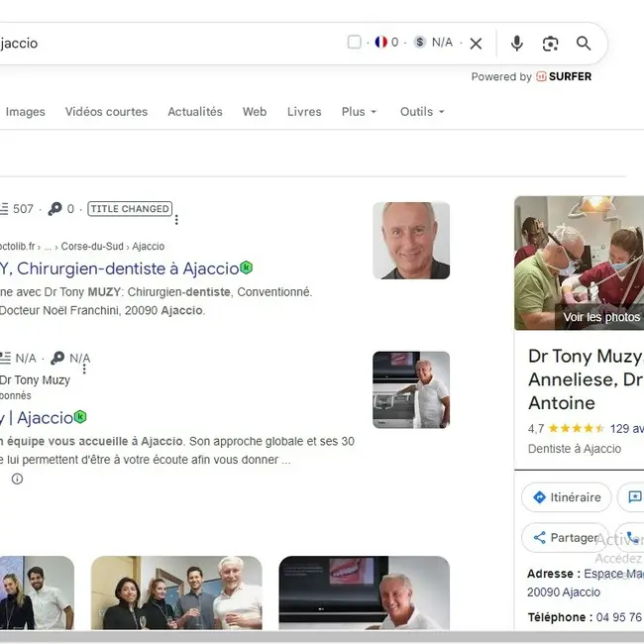Tick the Surfer checkbox in the search bar
The width and height of the screenshot is (644, 644).
[x=355, y=43]
